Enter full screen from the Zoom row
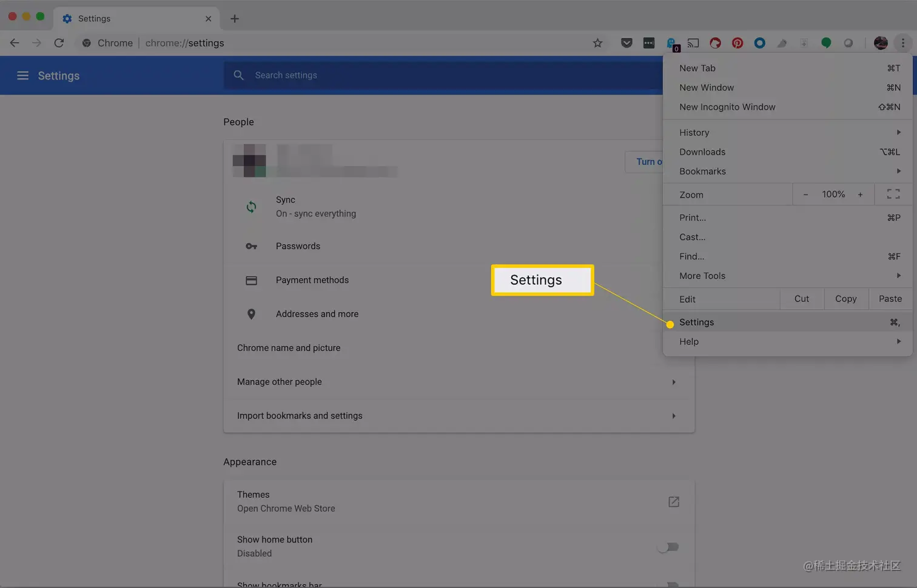The height and width of the screenshot is (588, 917). pyautogui.click(x=893, y=194)
